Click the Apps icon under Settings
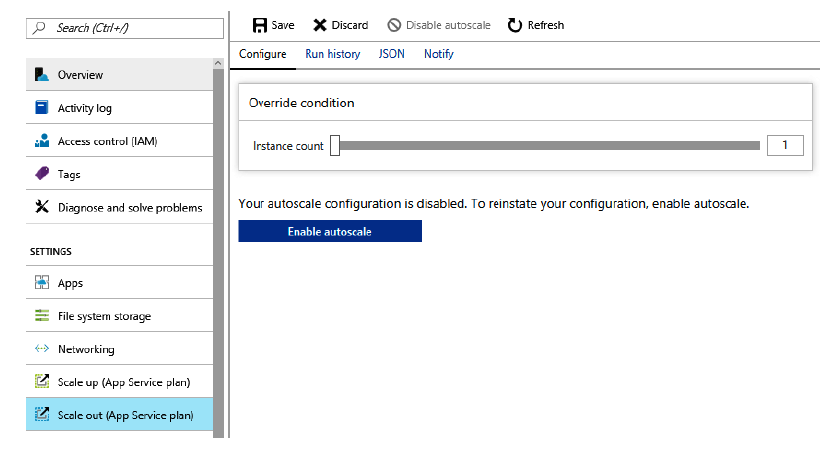 pos(42,283)
